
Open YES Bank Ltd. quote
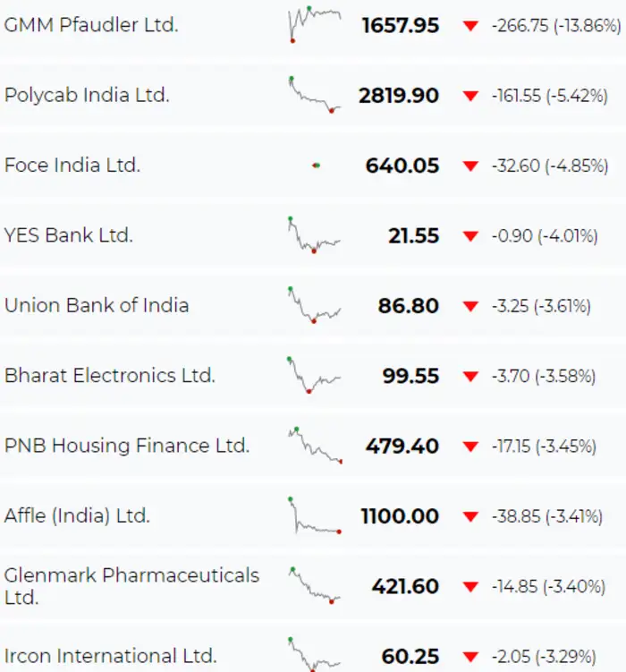click(69, 235)
